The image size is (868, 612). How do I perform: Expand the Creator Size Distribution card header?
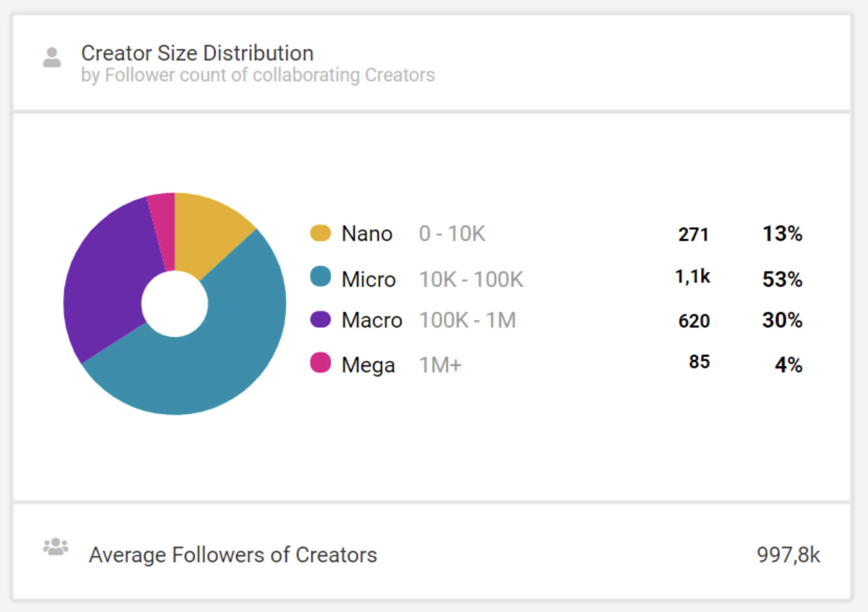click(x=198, y=53)
